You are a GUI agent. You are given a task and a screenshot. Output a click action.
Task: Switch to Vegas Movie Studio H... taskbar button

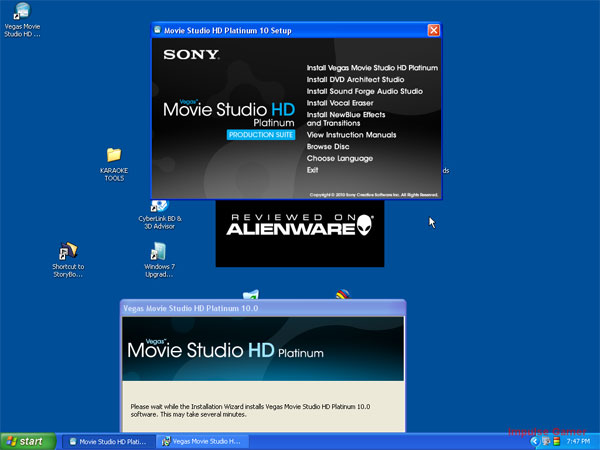[203, 441]
